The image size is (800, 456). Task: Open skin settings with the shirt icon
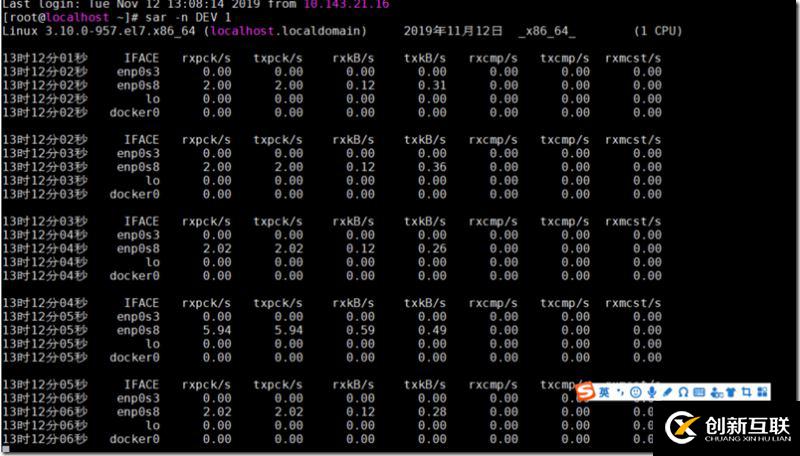[731, 392]
